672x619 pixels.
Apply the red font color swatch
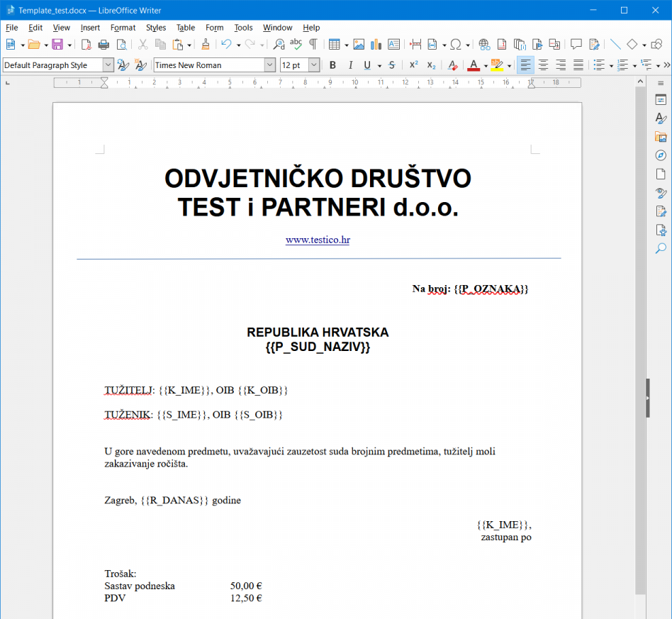coord(473,65)
